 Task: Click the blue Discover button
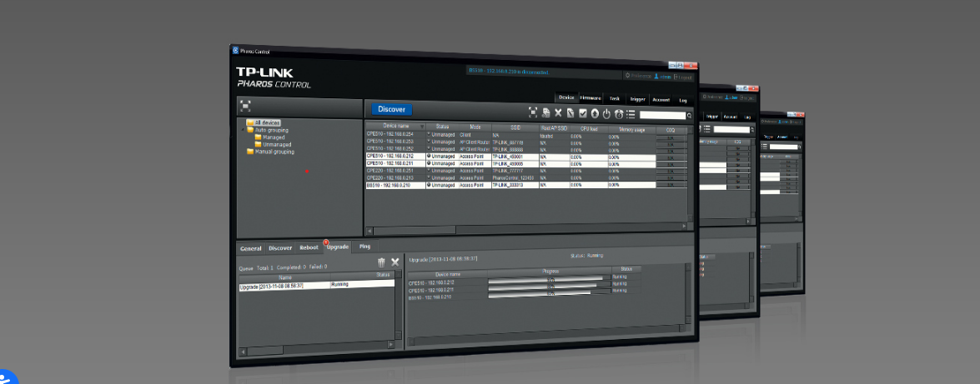point(391,109)
